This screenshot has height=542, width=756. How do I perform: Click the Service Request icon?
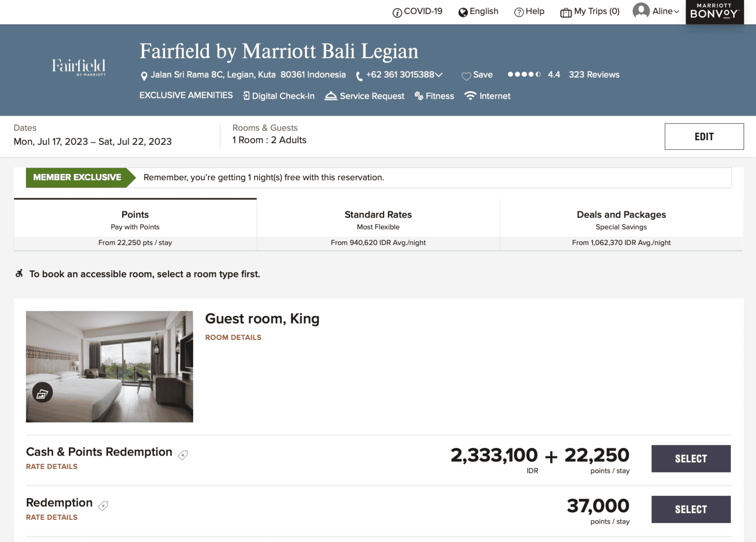coord(330,96)
